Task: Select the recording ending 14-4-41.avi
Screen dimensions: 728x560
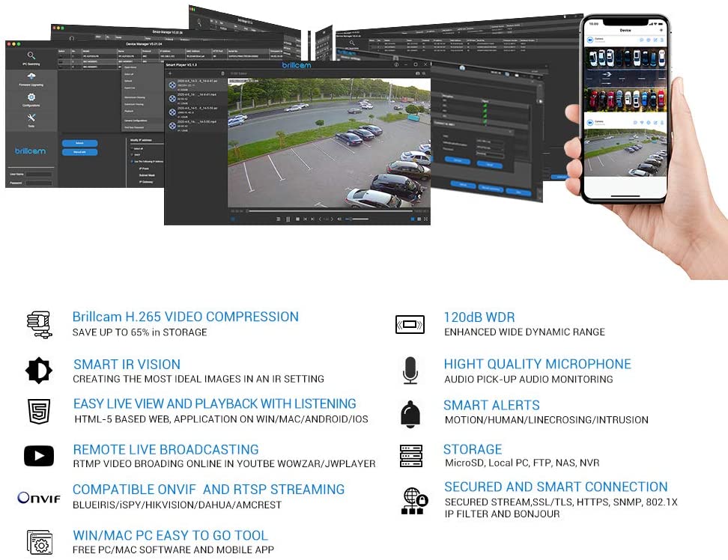Action: click(196, 85)
